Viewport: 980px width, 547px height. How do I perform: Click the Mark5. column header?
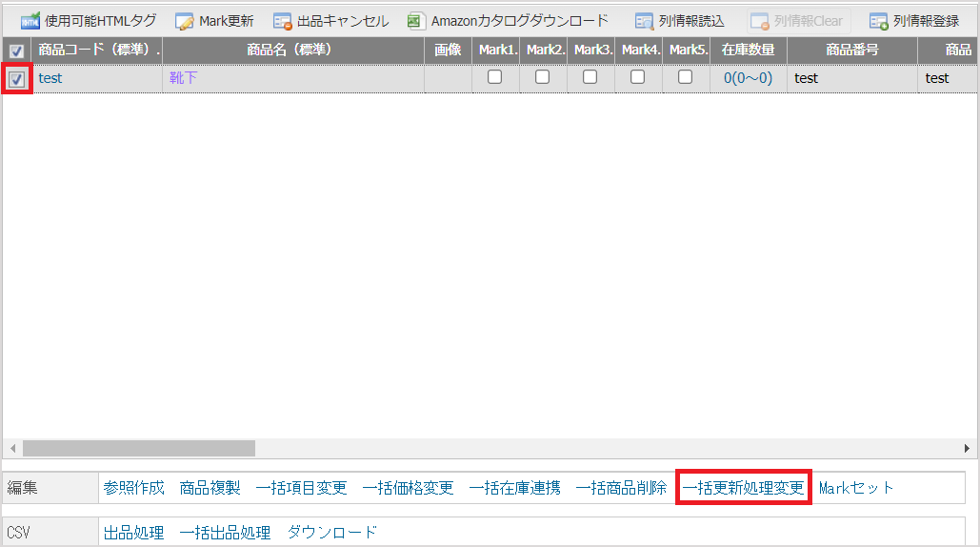click(687, 50)
